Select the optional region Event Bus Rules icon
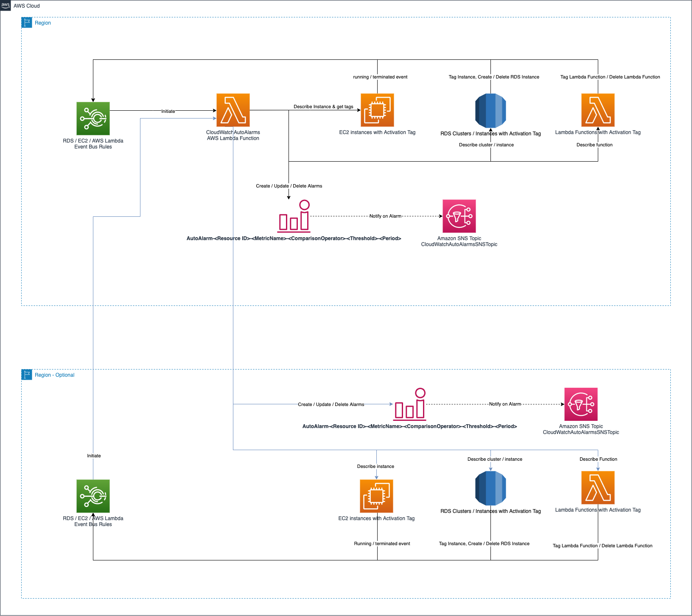 [x=93, y=496]
